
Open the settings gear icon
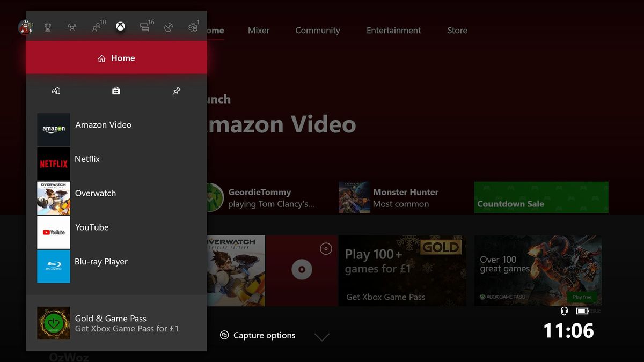pyautogui.click(x=192, y=26)
